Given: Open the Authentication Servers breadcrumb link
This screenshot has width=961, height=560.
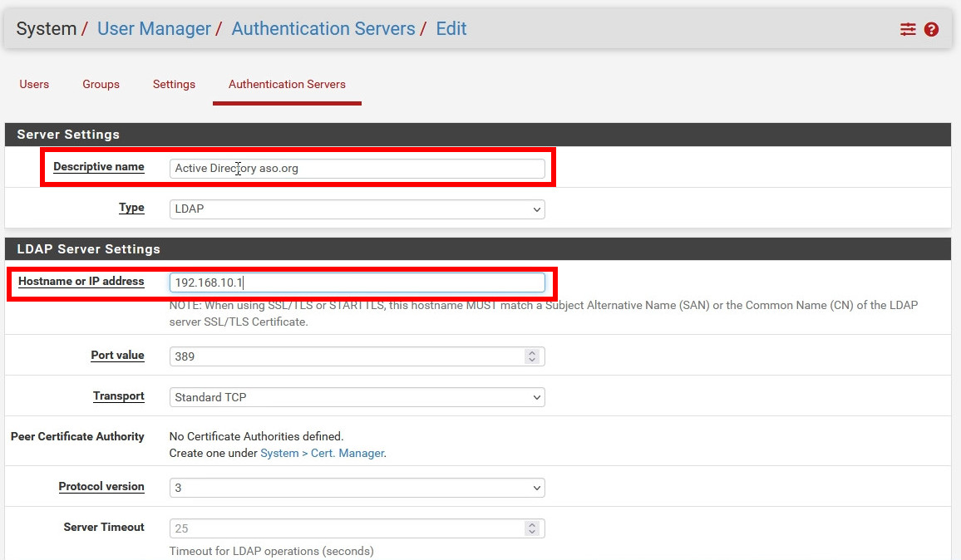Looking at the screenshot, I should coord(323,28).
